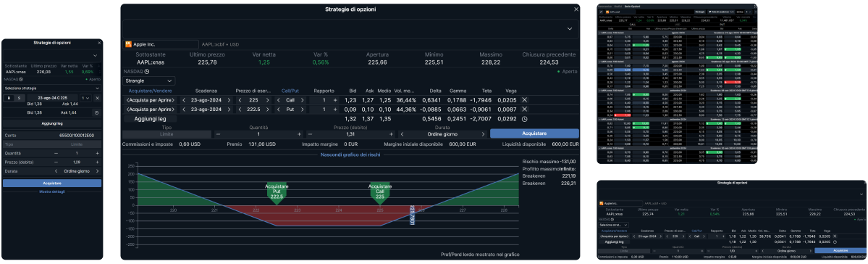Decrease Prezzo (debito) with minus in center panel
Image resolution: width=868 pixels, height=264 pixels.
310,133
